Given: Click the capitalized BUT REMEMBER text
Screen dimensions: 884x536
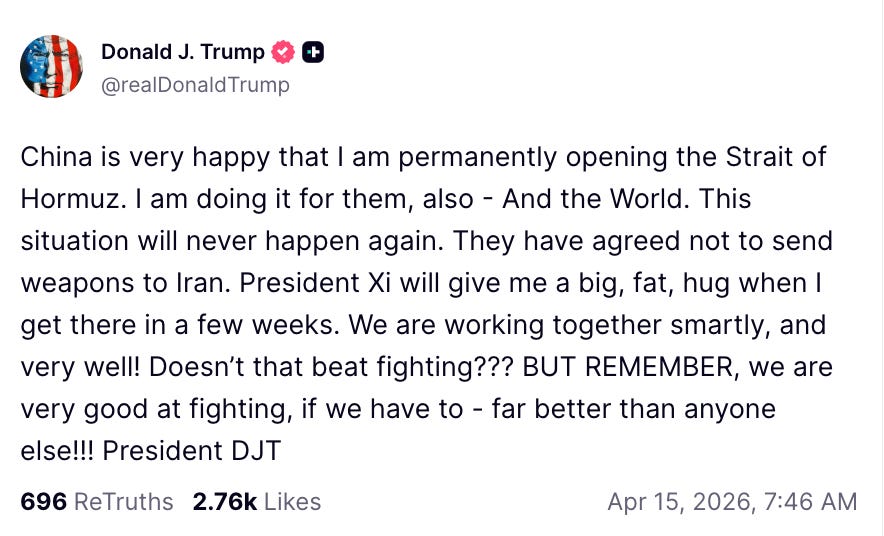Looking at the screenshot, I should pos(629,367).
